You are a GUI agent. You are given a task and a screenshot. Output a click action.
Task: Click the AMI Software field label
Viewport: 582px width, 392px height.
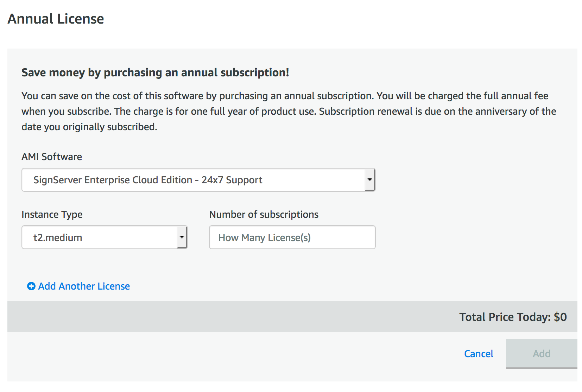[52, 157]
